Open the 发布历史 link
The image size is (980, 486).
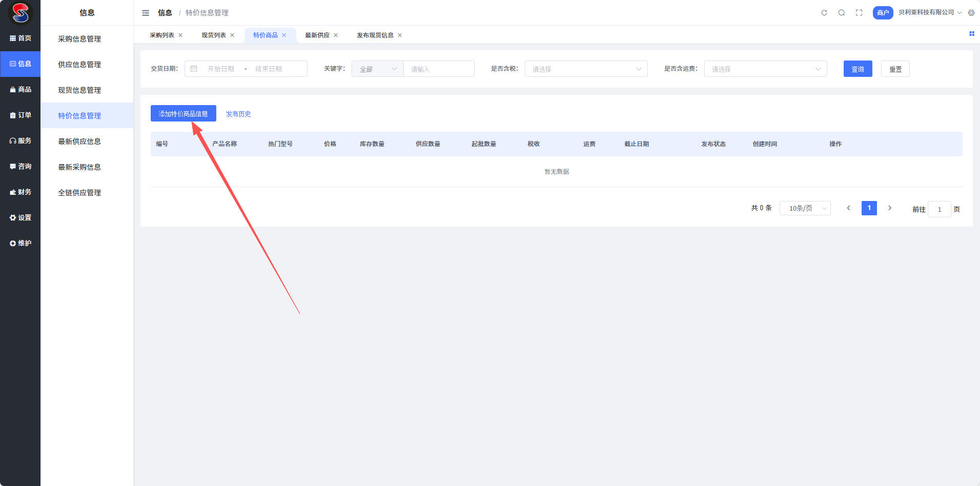238,114
